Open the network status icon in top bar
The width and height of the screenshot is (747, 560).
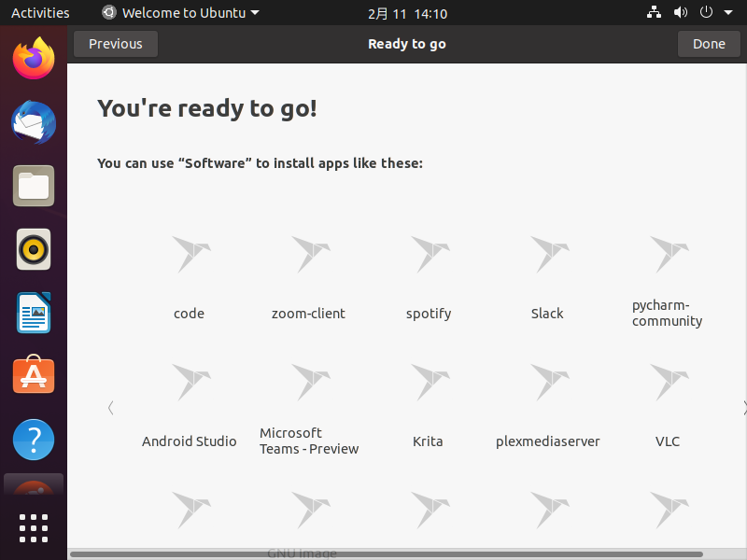tap(655, 12)
